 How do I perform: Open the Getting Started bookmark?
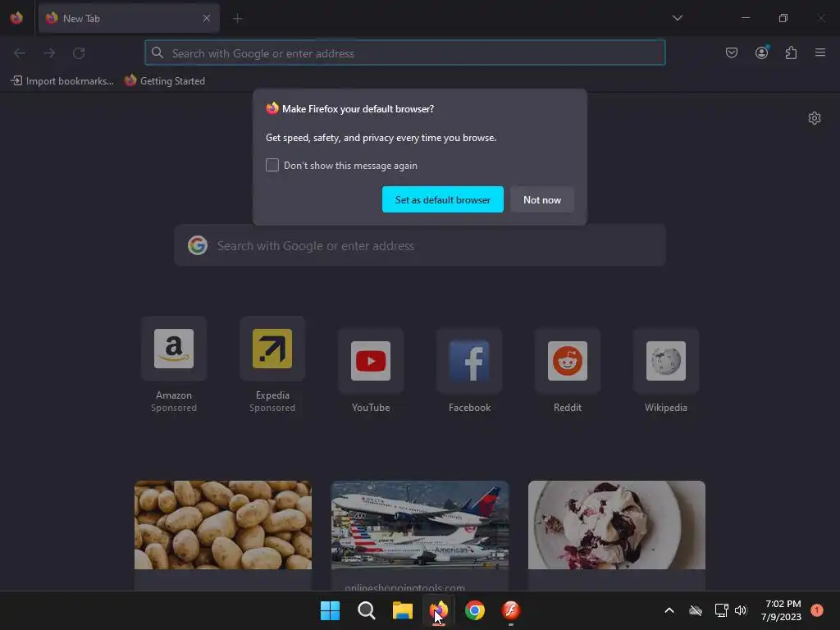point(165,81)
